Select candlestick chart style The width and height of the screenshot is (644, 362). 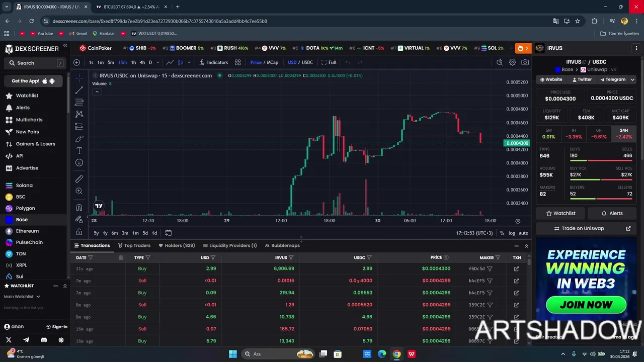[180, 62]
